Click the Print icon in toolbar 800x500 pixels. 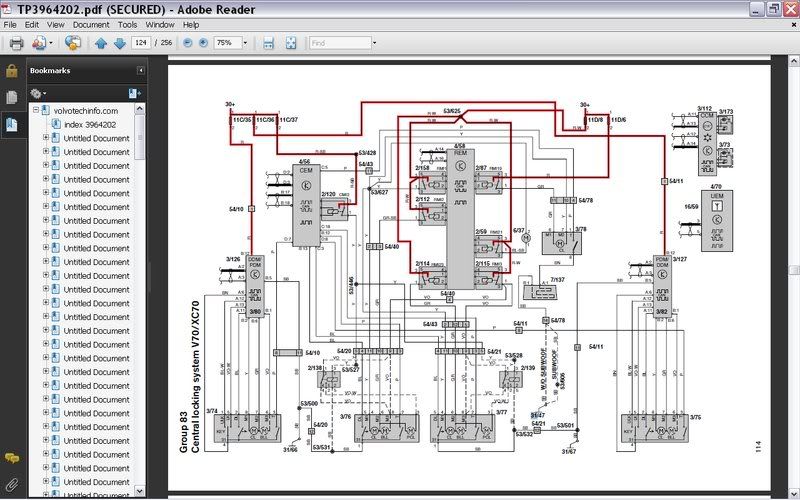[16, 43]
